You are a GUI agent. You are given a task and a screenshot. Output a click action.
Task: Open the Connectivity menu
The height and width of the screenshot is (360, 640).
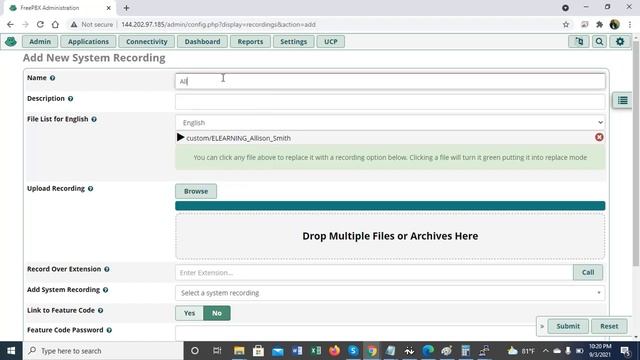pyautogui.click(x=147, y=41)
